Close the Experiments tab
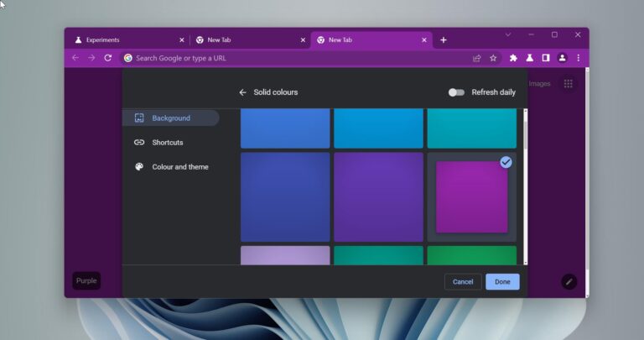Screen dimensions: 644x340 click(x=181, y=40)
